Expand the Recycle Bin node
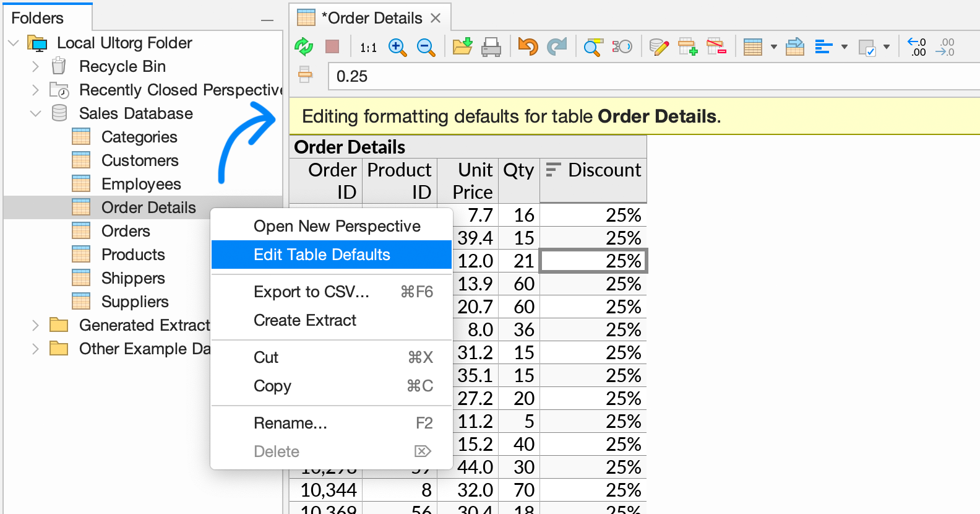The image size is (980, 514). coord(35,66)
